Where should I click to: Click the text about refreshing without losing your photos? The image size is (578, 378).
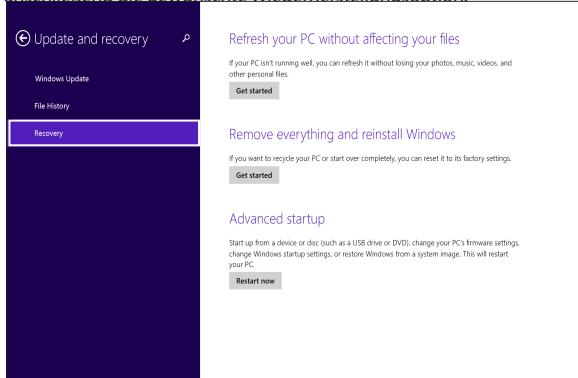click(x=370, y=69)
